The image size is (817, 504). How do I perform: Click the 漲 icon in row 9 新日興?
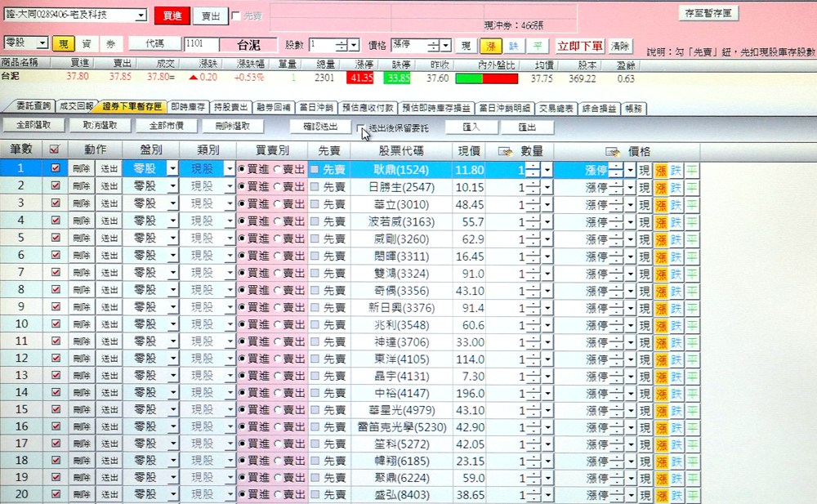click(x=661, y=308)
